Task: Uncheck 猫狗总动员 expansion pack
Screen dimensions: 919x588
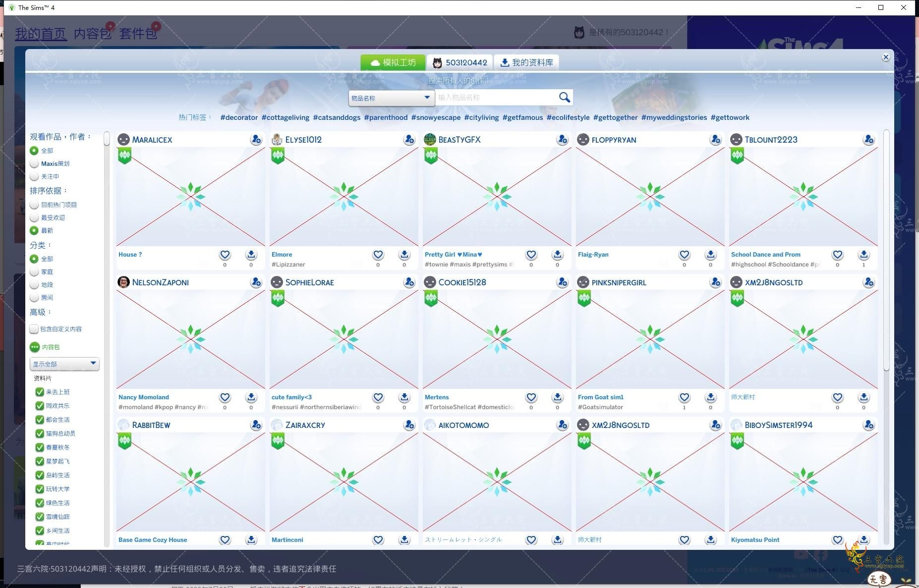Action: [40, 433]
